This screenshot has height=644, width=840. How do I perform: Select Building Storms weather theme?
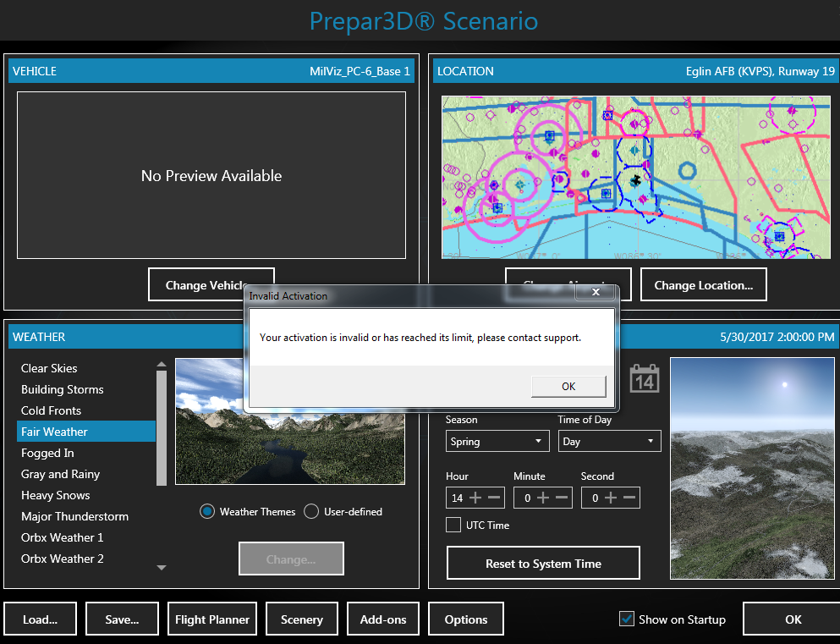[86, 389]
